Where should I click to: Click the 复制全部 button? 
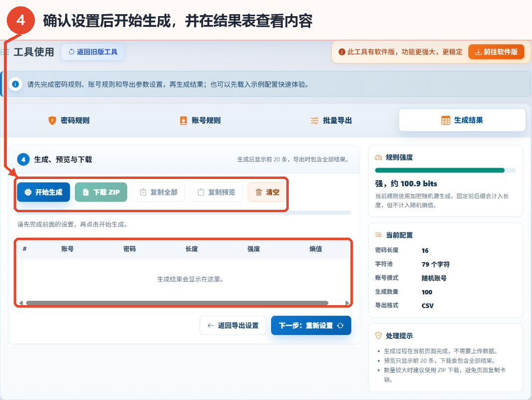tap(159, 192)
